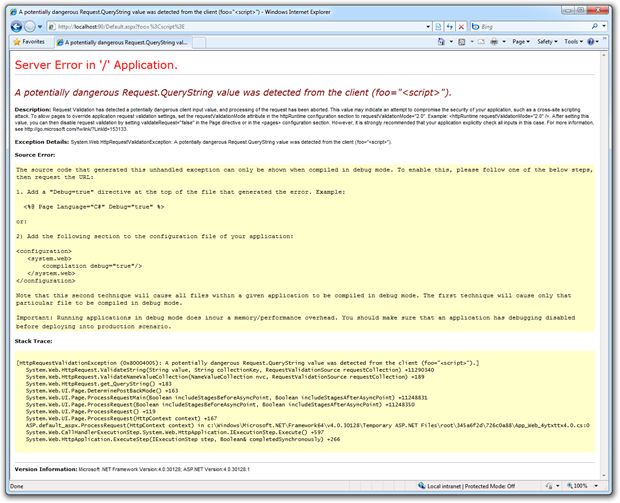The width and height of the screenshot is (620, 503).
Task: Open the Tools menu
Action: (x=573, y=42)
